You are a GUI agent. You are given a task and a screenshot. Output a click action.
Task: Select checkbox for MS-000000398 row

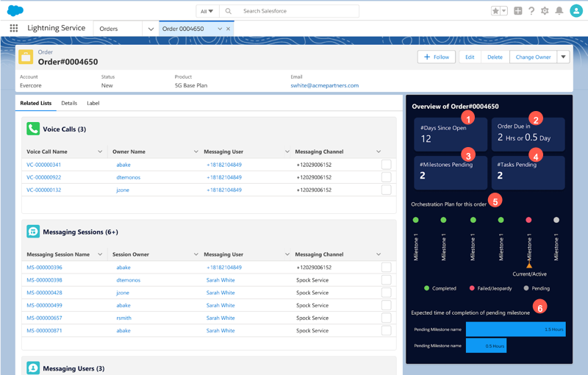coord(387,280)
